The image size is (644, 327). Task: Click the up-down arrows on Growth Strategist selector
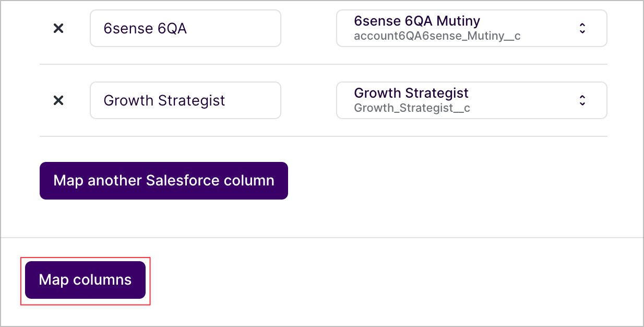coord(582,100)
